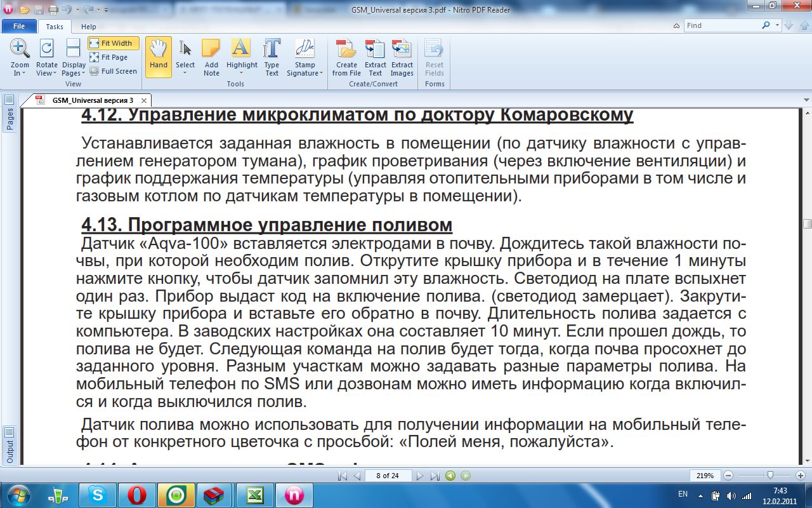Click the green previous view button
This screenshot has height=508, width=812.
coord(450,476)
